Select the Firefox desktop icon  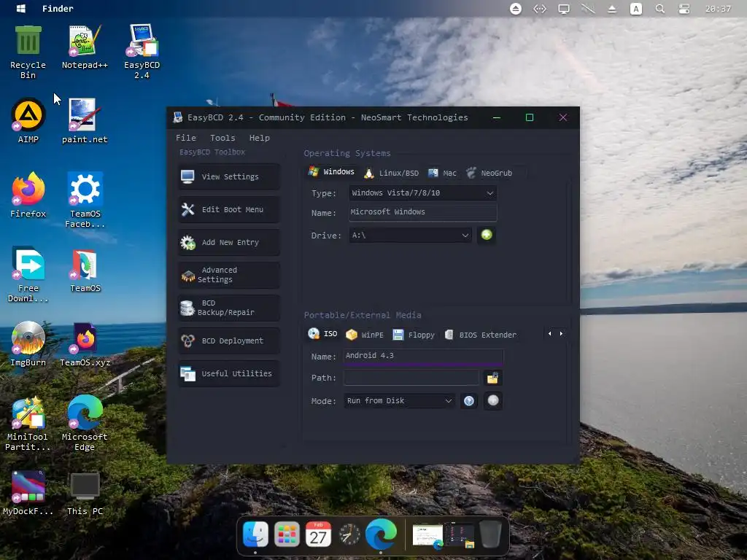click(28, 195)
